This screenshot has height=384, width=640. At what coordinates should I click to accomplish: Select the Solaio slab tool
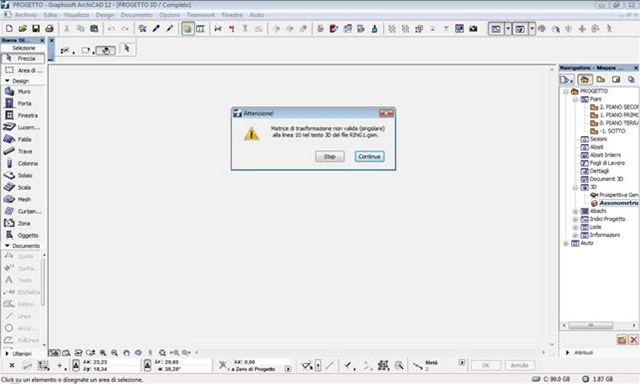[x=23, y=175]
